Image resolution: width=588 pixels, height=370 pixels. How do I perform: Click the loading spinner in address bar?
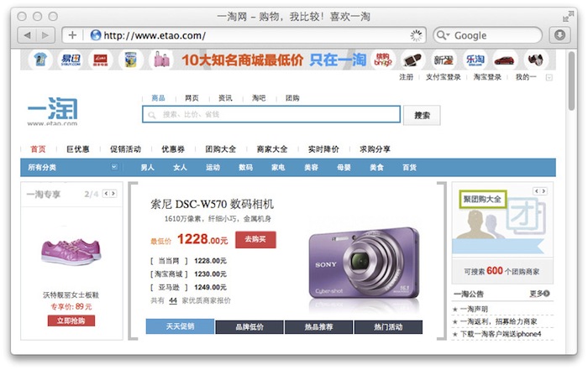(x=416, y=35)
